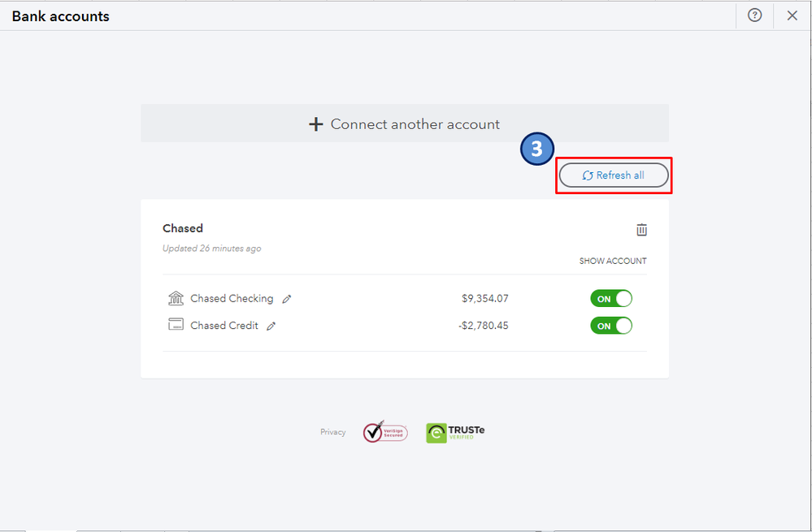Turn off the Chased Checking toggle
The width and height of the screenshot is (812, 532).
pos(611,299)
